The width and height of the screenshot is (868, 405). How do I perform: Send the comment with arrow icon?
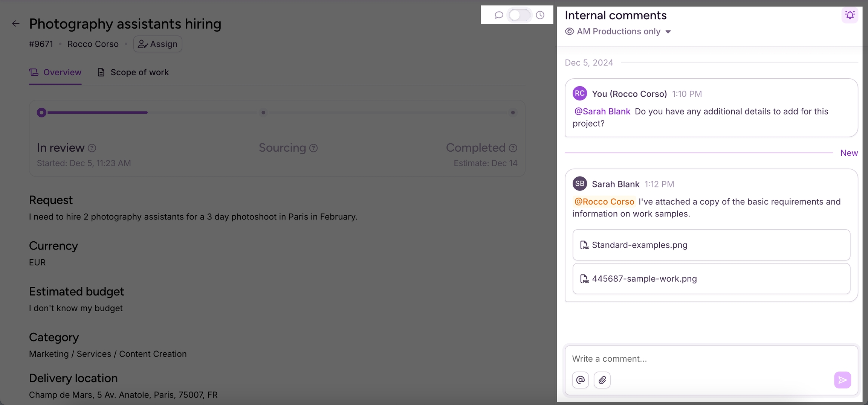tap(842, 380)
